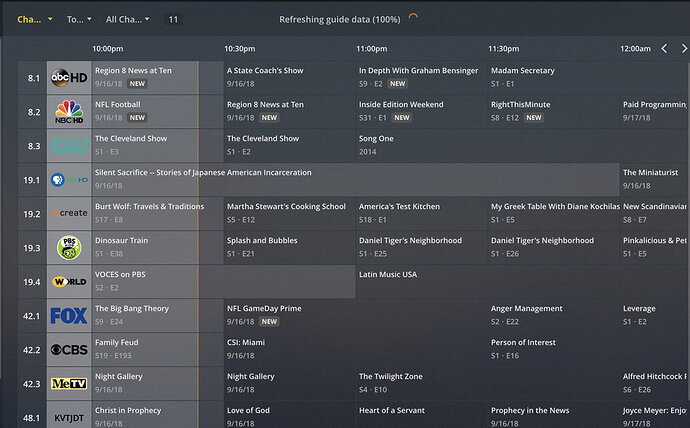Click Refreshing guide data status text
Screen dimensions: 690x428
click(x=340, y=19)
